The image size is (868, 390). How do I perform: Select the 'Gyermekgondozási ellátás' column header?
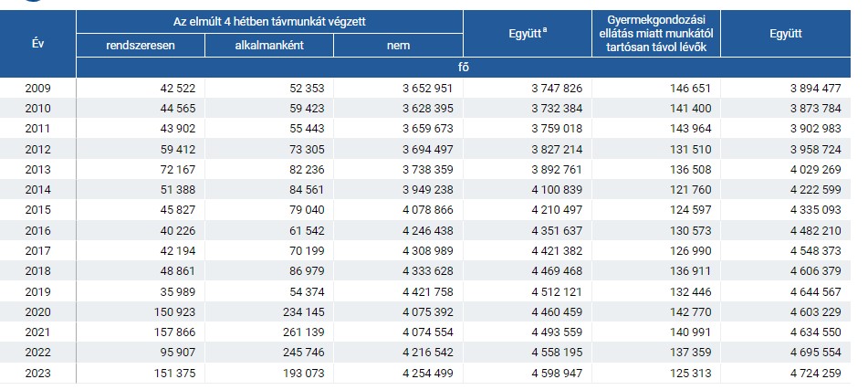click(x=656, y=33)
